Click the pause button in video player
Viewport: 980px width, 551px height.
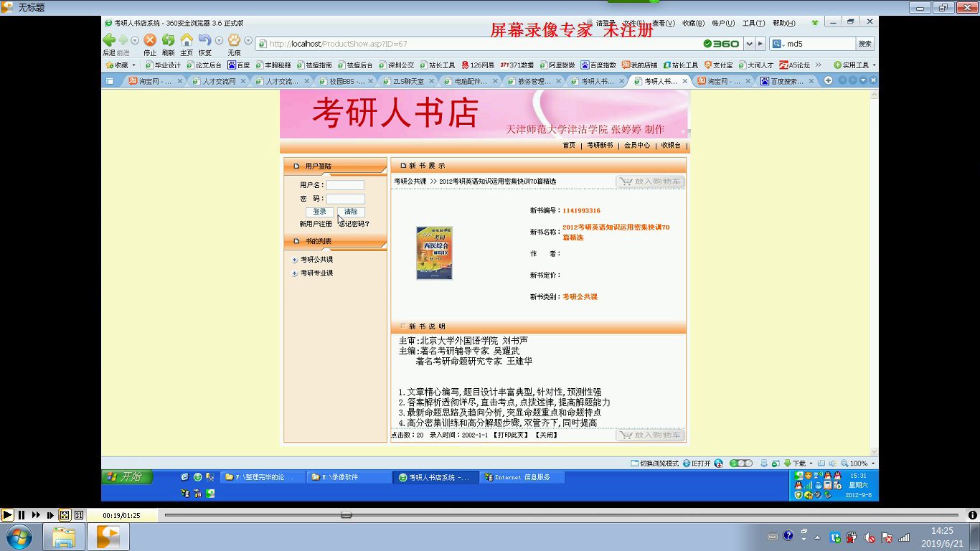(22, 515)
